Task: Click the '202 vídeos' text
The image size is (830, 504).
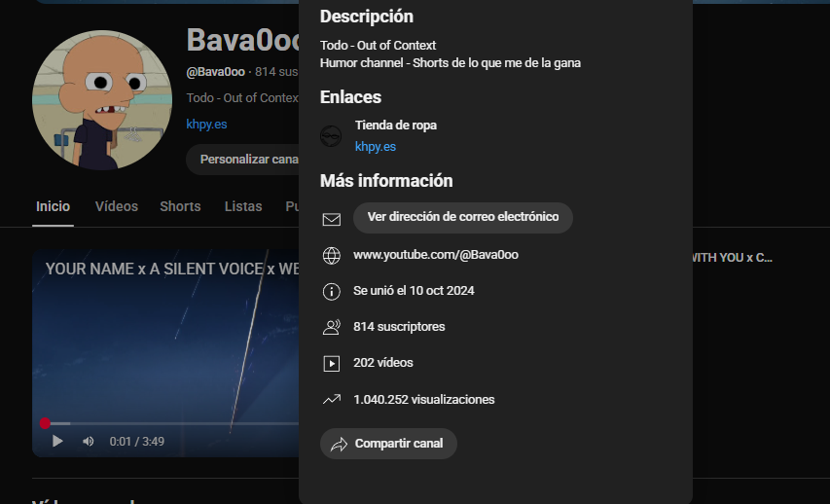Action: 383,363
